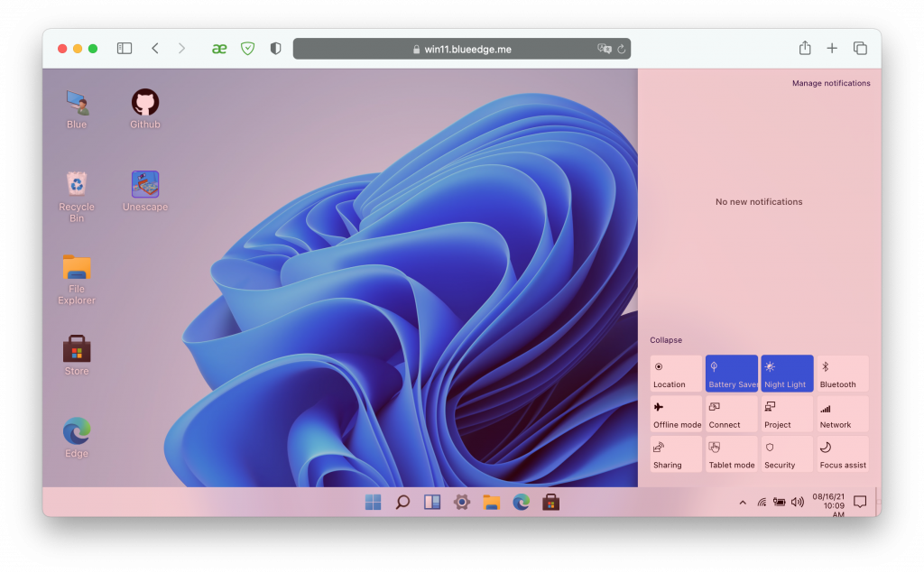Expand the system tray hidden icons chevron

pos(743,503)
